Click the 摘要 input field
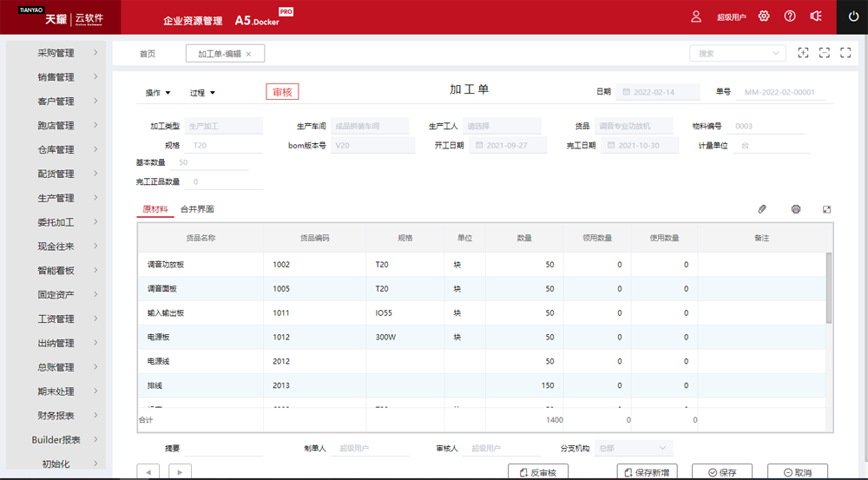Viewport: 868px width, 480px height. point(224,448)
